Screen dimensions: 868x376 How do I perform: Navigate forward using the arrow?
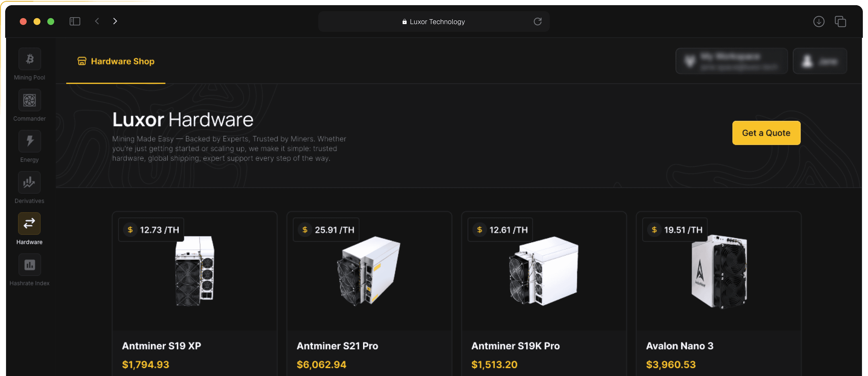click(x=115, y=21)
